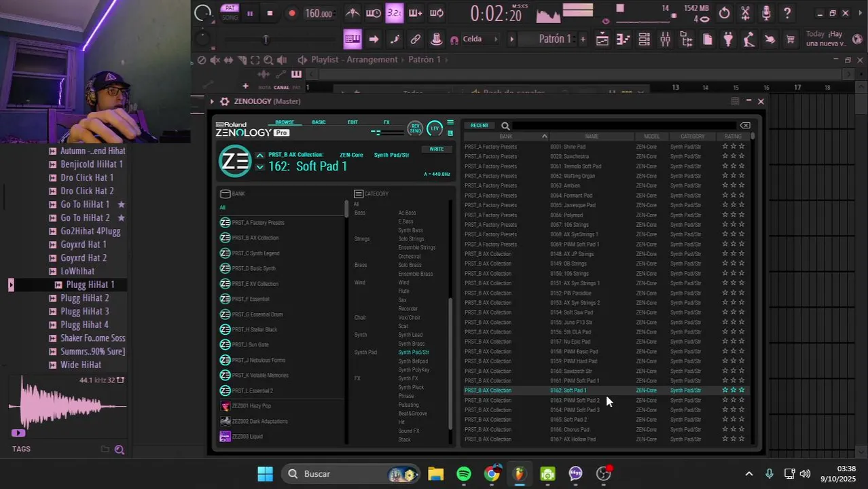Open the Piano roll view icon
Screen dimensions: 868x489
623,39
